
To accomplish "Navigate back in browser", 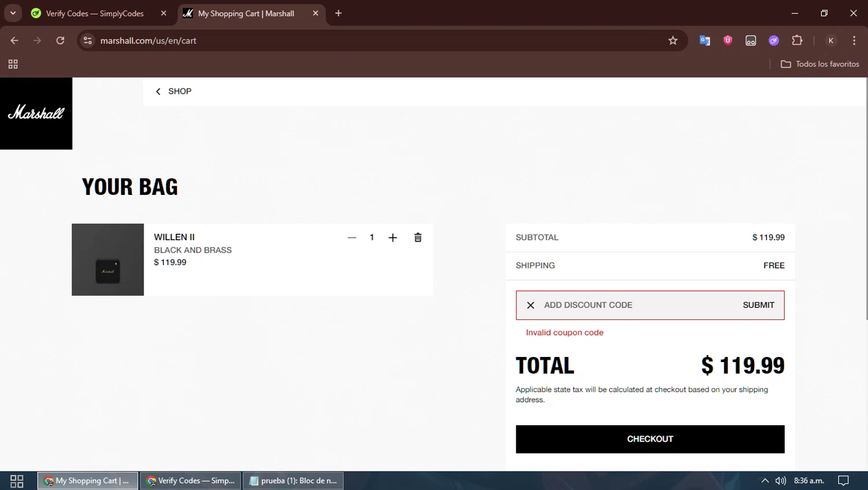I will pyautogui.click(x=14, y=40).
